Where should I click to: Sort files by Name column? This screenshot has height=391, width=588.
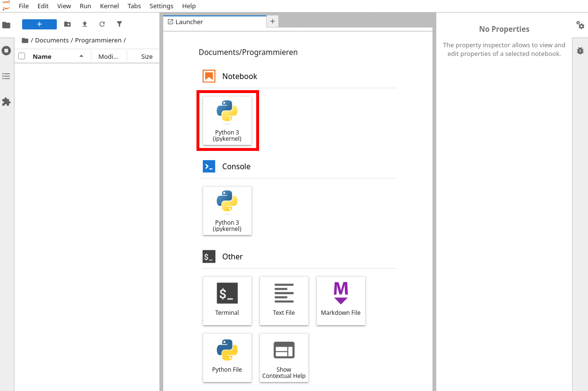point(42,56)
